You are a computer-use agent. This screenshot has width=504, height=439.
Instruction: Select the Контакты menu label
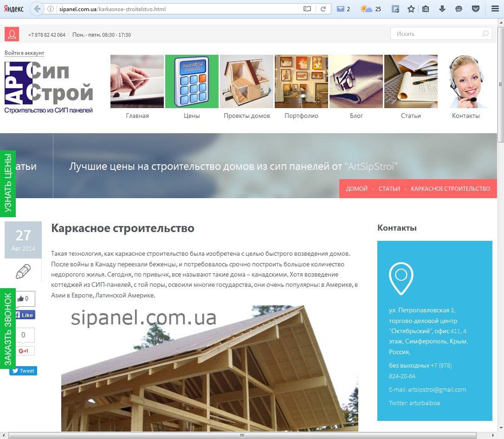[x=466, y=116]
